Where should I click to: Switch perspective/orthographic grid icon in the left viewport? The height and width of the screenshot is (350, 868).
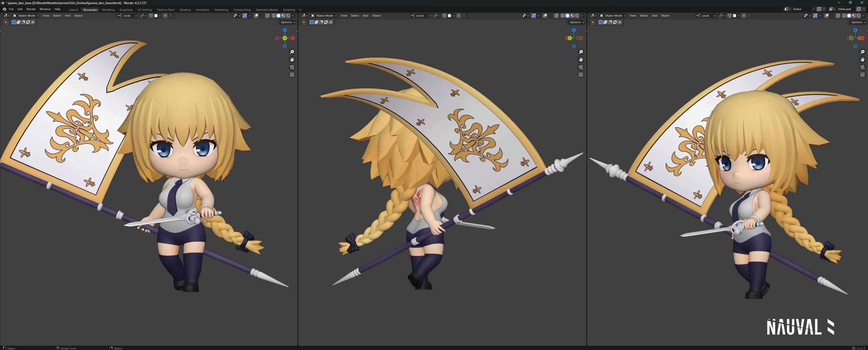coord(292,75)
